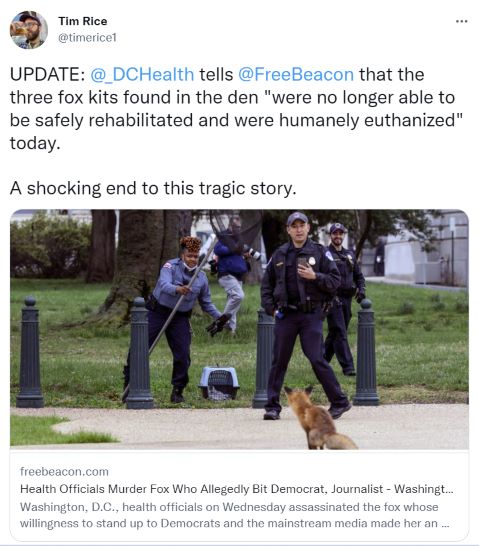Open the 'Health Officials Murder Fox' headline
Image resolution: width=479 pixels, height=546 pixels.
(237, 489)
